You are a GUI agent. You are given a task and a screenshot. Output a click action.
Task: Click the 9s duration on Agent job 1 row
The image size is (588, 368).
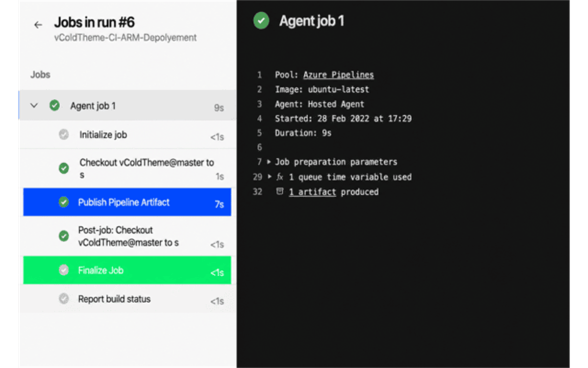pos(219,108)
